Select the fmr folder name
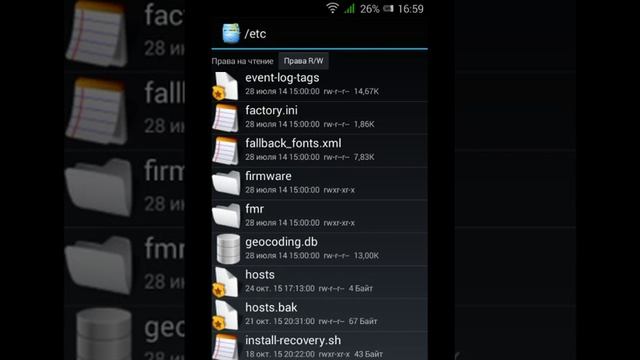 (x=254, y=209)
